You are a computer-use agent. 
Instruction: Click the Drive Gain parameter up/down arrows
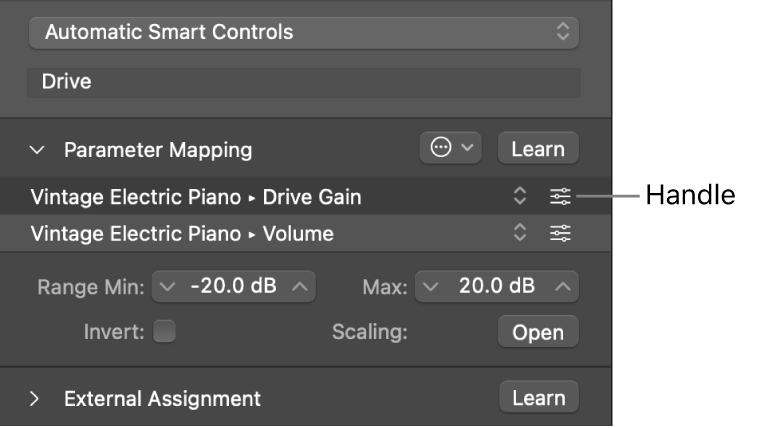pyautogui.click(x=520, y=196)
